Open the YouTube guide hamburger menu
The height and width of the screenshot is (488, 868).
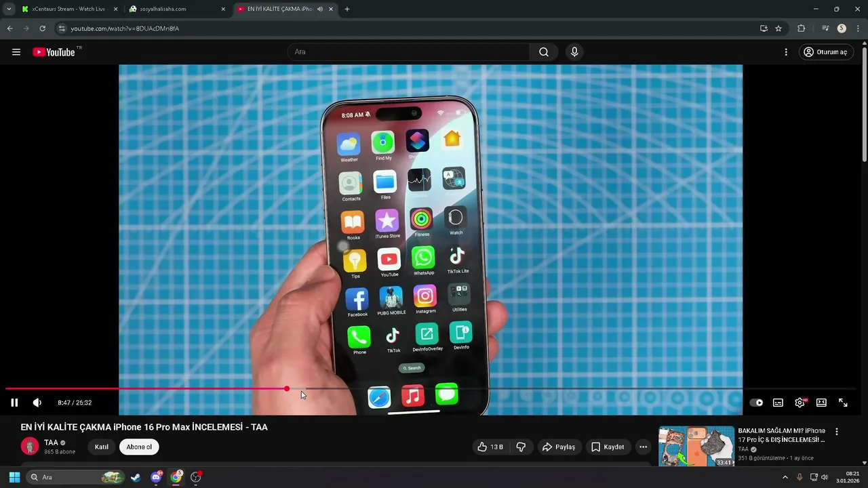pyautogui.click(x=16, y=52)
